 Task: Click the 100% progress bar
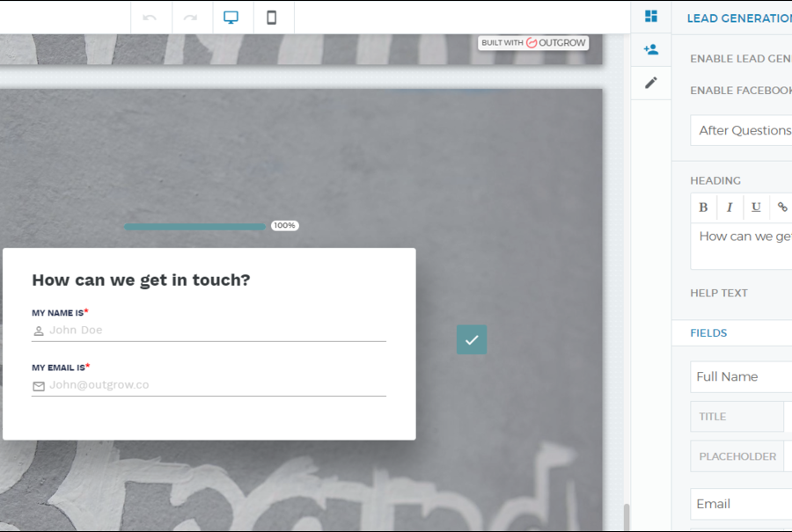click(194, 226)
